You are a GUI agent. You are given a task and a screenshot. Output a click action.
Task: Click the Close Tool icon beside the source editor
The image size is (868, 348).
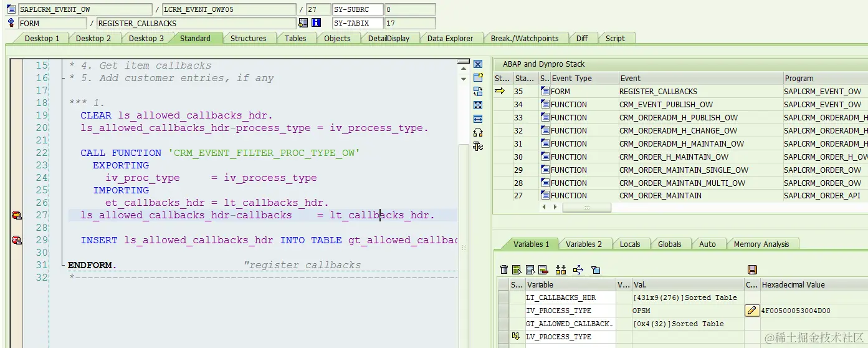pos(478,64)
